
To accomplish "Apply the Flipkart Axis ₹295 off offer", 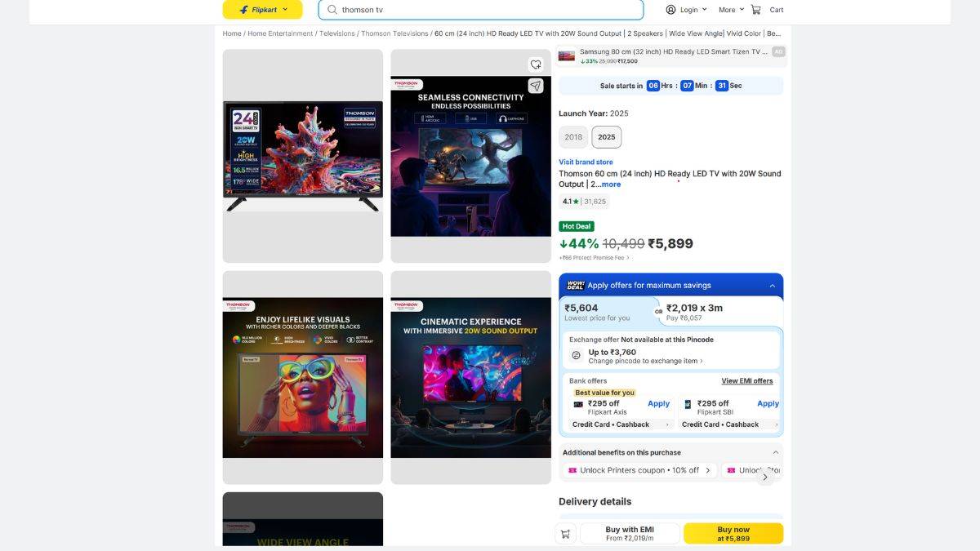I will pyautogui.click(x=658, y=403).
